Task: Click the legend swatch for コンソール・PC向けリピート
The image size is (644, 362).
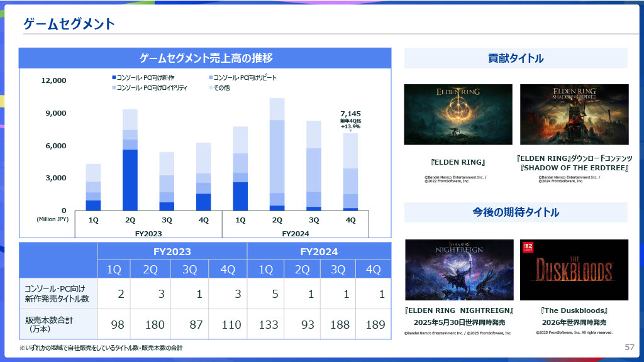Action: pos(211,77)
